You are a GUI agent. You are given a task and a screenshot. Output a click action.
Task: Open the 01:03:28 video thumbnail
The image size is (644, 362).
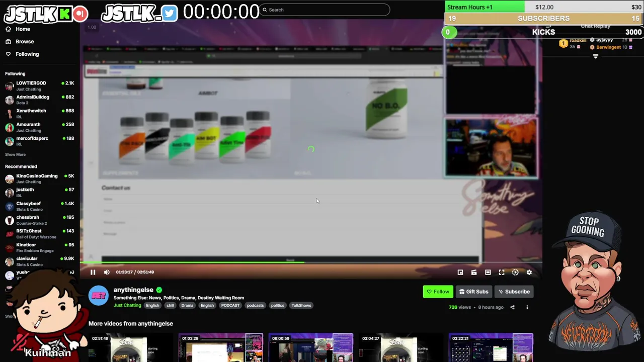220,347
